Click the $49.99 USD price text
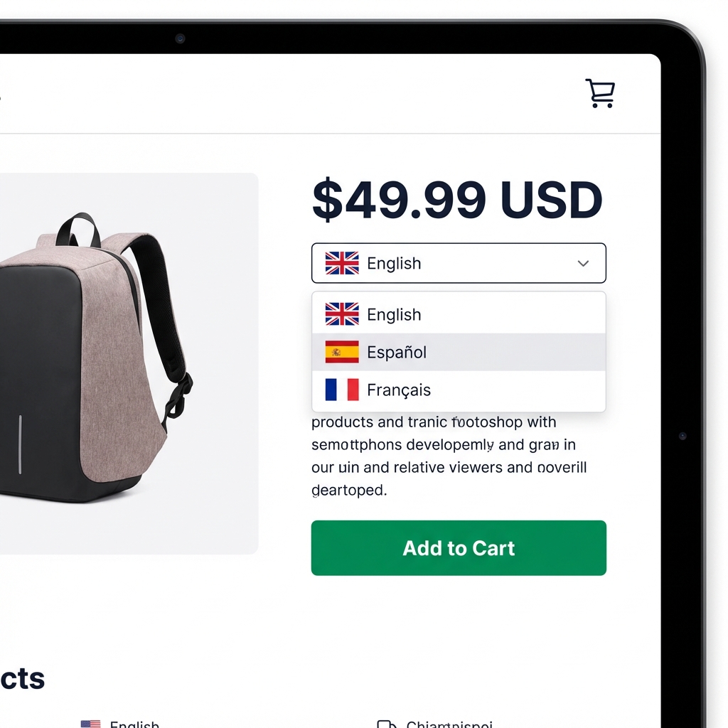 click(x=457, y=200)
